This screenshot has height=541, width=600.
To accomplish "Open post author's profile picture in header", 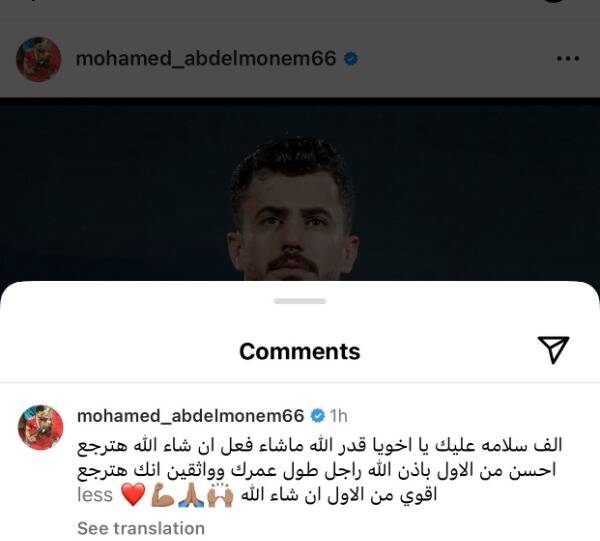I will (39, 59).
